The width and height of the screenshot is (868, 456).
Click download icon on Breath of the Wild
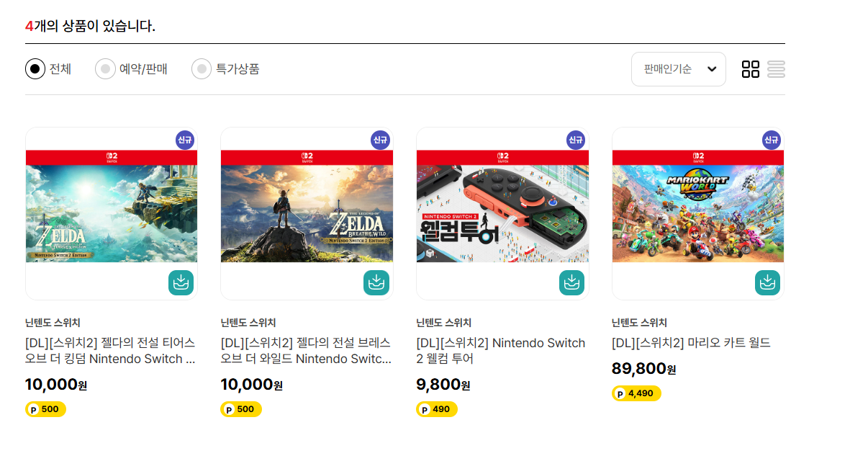[x=376, y=282]
